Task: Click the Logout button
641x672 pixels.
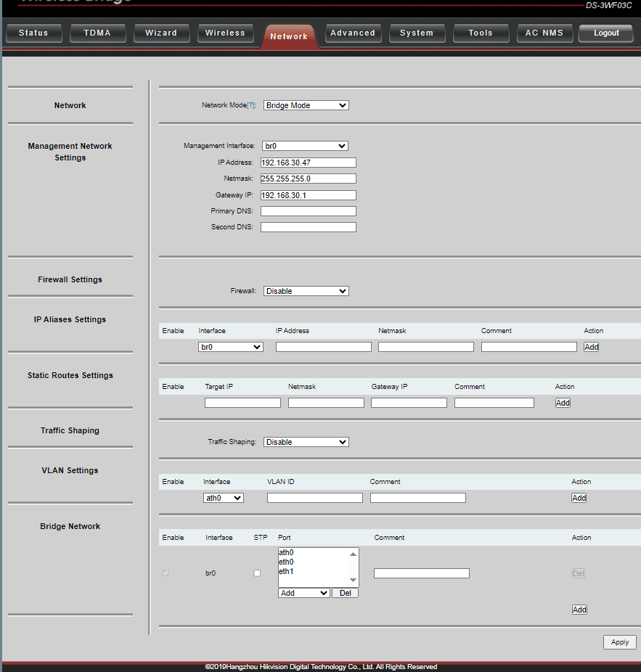Action: pyautogui.click(x=606, y=33)
